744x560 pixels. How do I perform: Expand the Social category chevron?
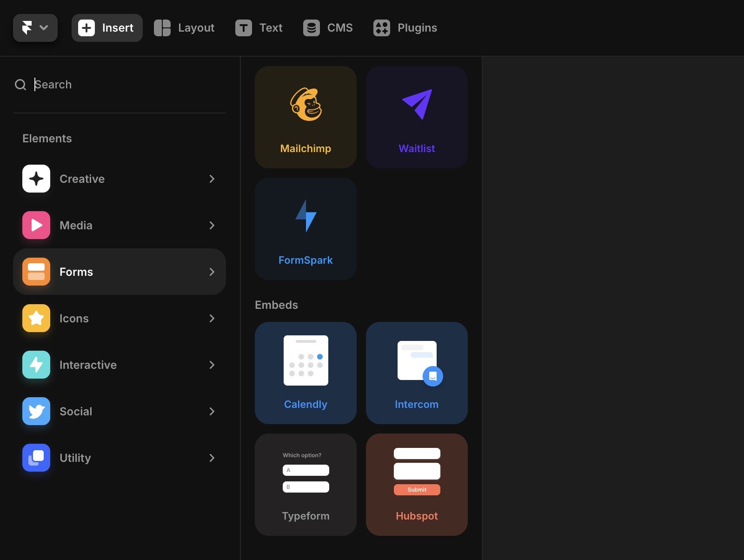[212, 411]
